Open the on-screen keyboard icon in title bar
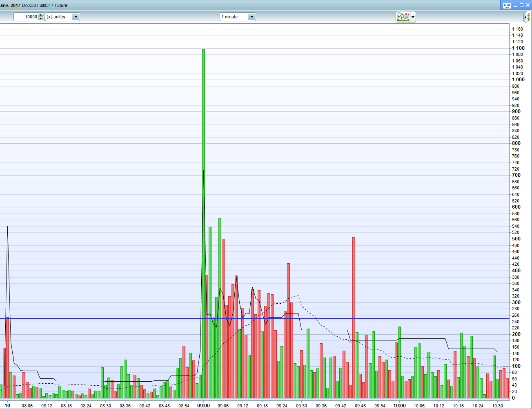Screen dimensions: 532x409 [x=507, y=5]
